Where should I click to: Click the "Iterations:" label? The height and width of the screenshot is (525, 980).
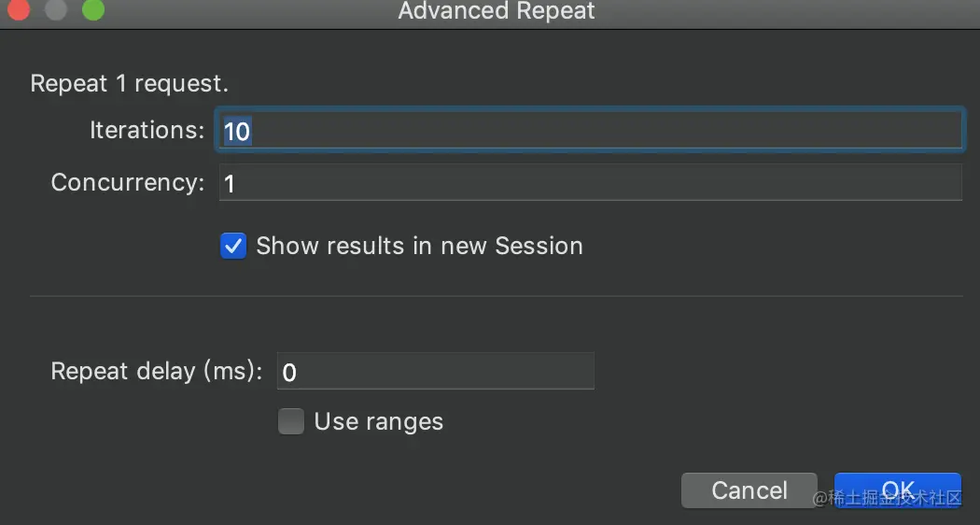click(147, 130)
